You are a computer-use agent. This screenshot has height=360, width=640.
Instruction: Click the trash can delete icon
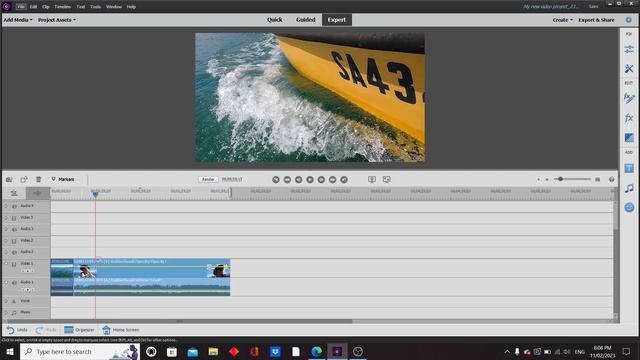pos(38,179)
